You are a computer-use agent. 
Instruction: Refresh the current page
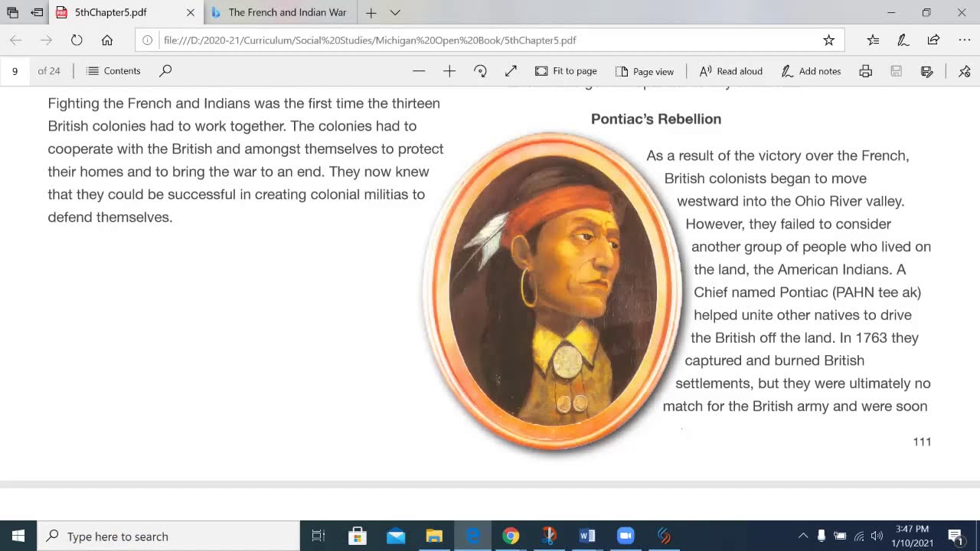(77, 40)
